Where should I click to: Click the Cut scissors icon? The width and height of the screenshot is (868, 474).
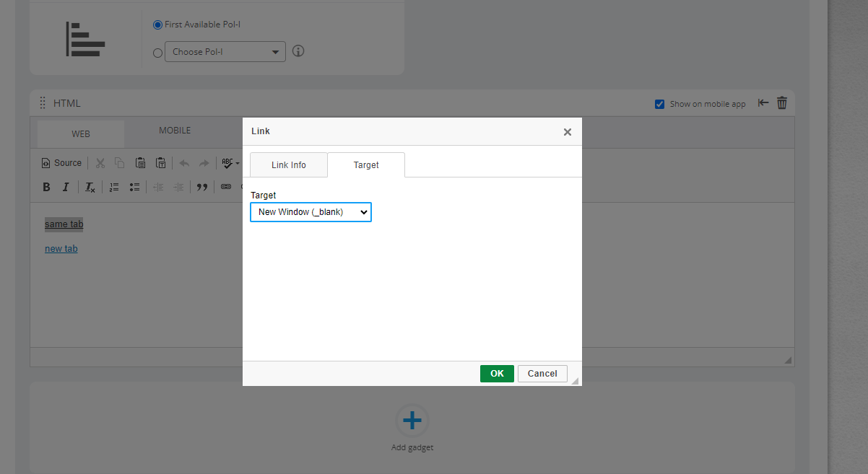(100, 163)
